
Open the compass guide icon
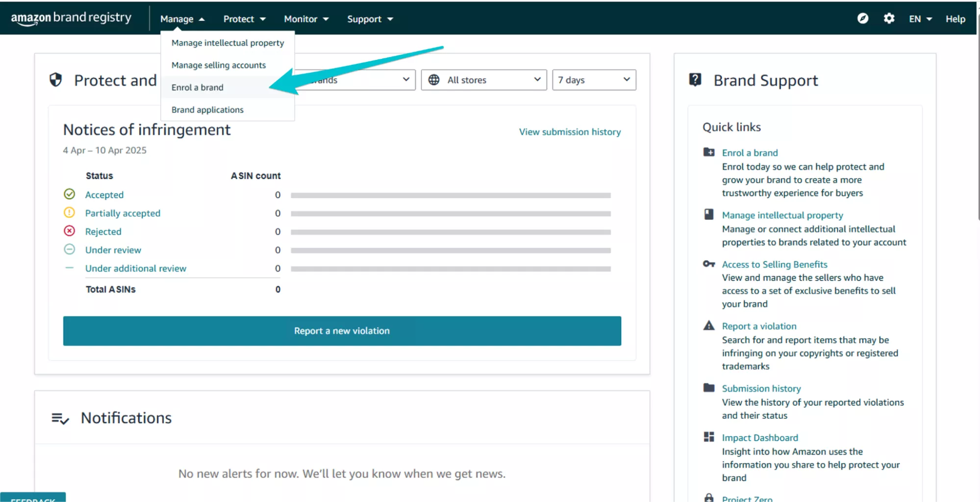[863, 19]
